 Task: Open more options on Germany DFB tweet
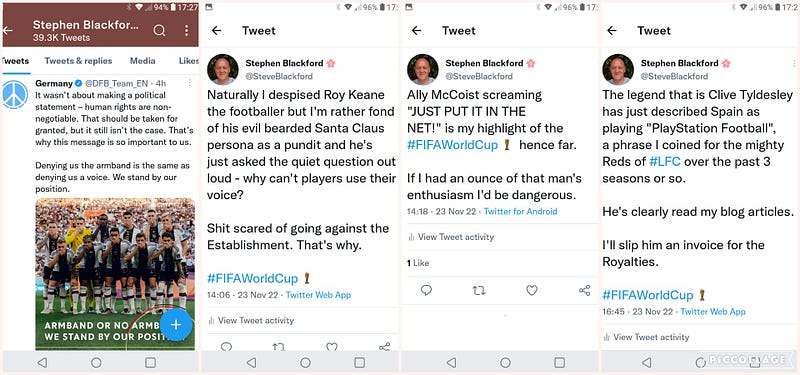[x=190, y=83]
